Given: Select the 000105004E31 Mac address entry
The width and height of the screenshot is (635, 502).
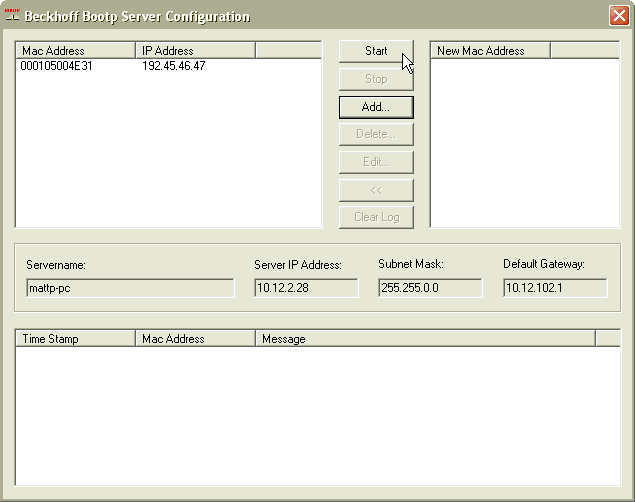Looking at the screenshot, I should pos(56,66).
